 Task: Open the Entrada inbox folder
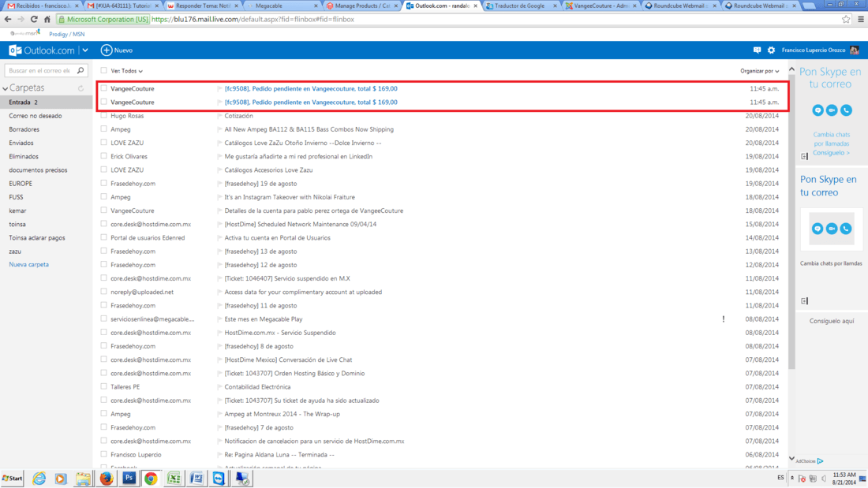point(46,102)
